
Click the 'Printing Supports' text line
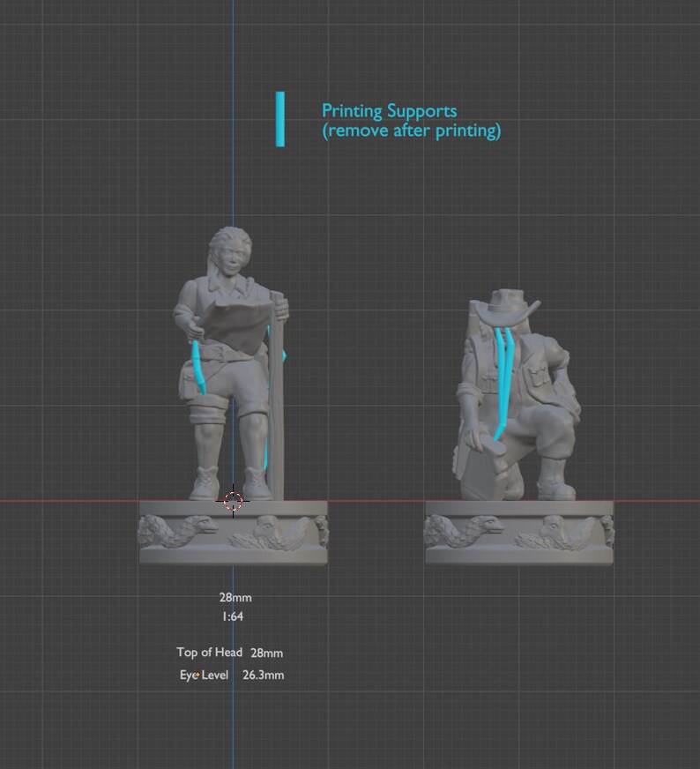pos(389,111)
